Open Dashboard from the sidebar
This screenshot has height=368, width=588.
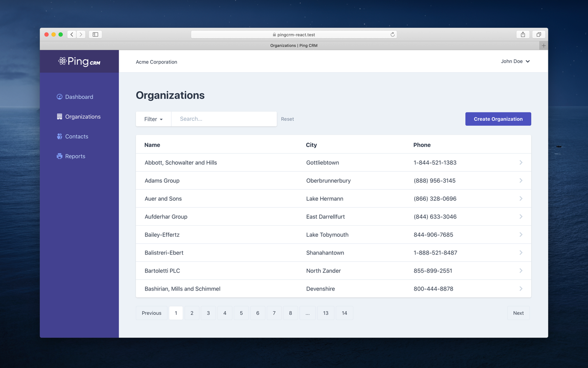[79, 97]
